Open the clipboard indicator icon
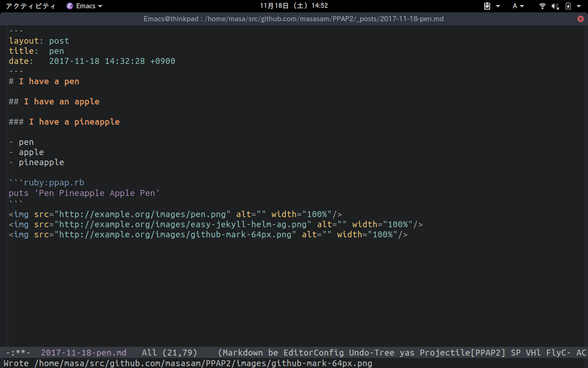588x368 pixels. (488, 6)
